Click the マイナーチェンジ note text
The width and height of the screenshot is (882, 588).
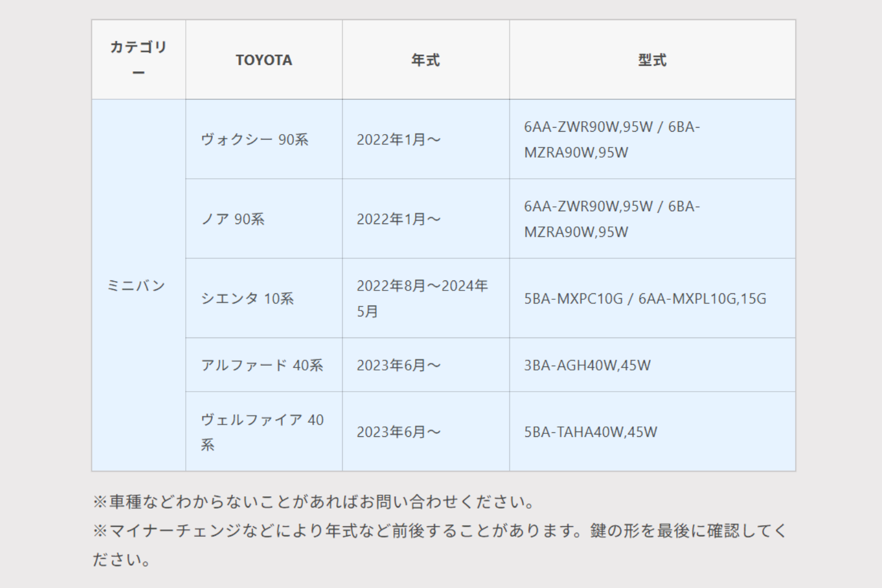[x=439, y=544]
